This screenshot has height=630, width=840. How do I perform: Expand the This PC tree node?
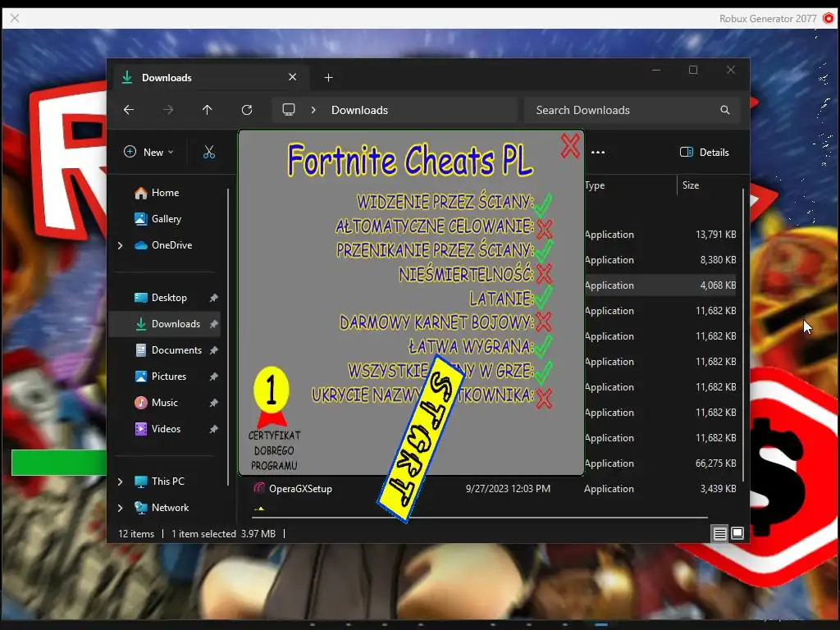(120, 482)
